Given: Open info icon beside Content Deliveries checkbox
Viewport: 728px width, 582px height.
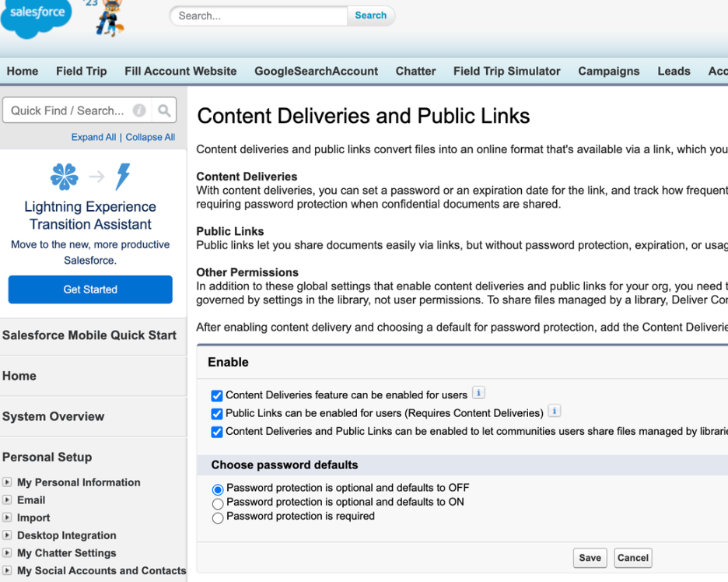Looking at the screenshot, I should coord(478,393).
